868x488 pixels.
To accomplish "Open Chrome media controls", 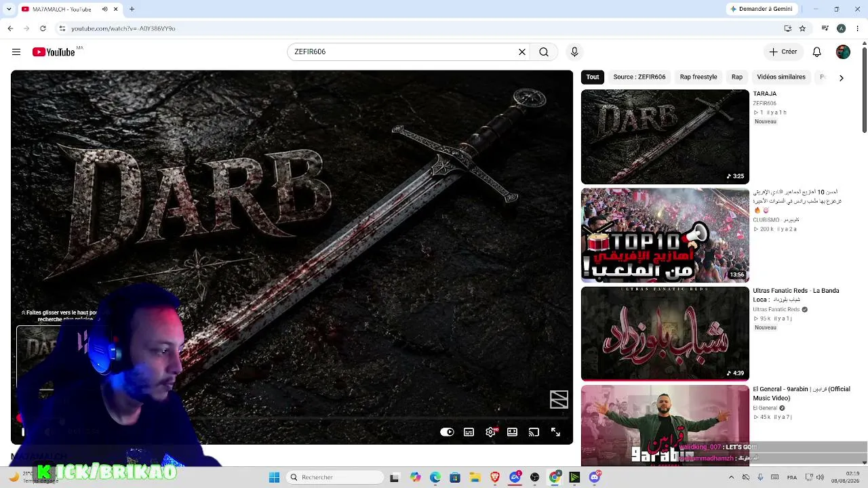I will tap(825, 28).
